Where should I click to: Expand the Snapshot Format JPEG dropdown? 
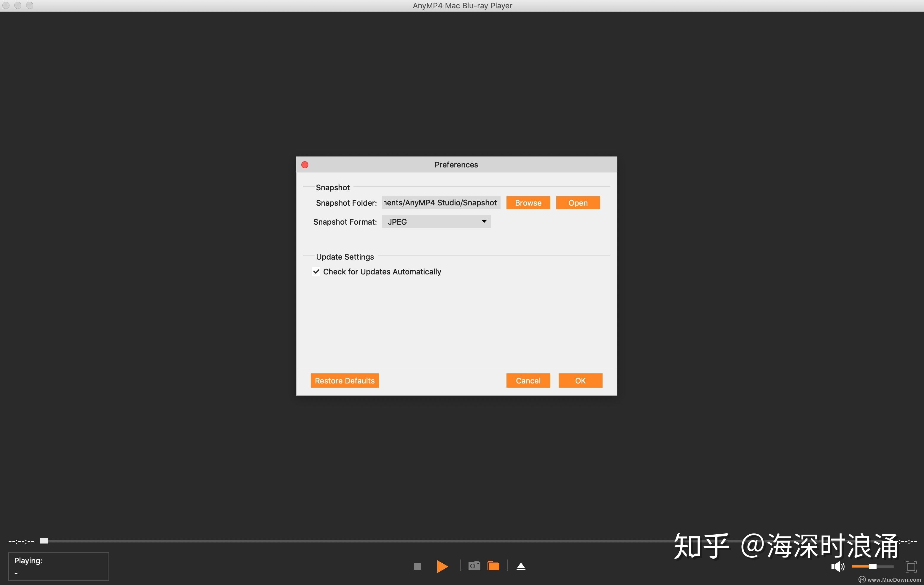pyautogui.click(x=436, y=222)
